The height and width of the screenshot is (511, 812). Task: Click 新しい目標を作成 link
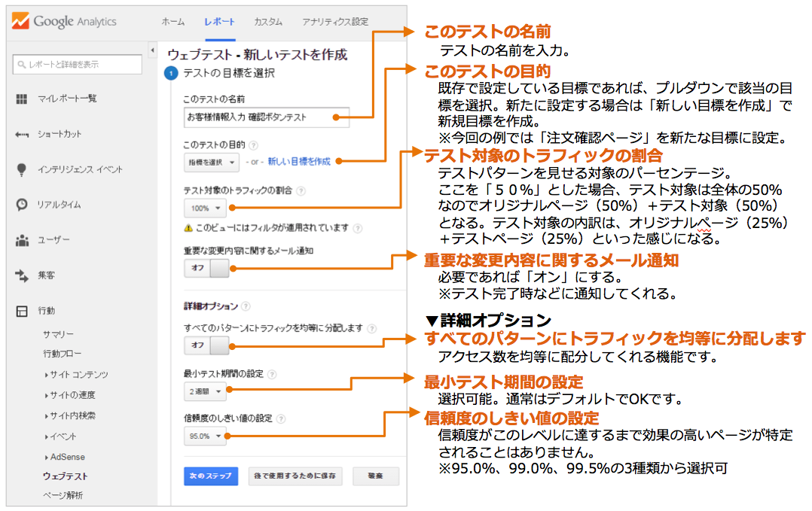[299, 162]
